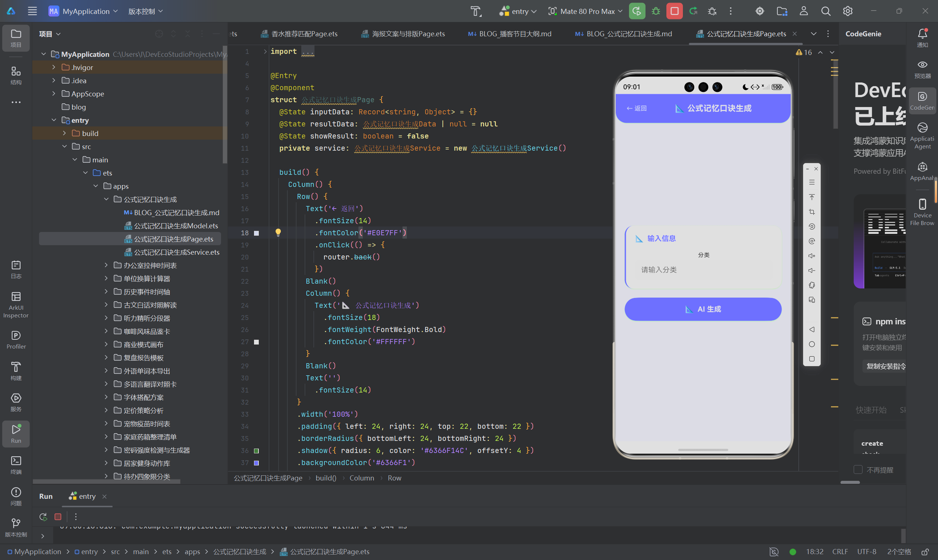
Task: Click emulator volume up button
Action: (x=812, y=256)
